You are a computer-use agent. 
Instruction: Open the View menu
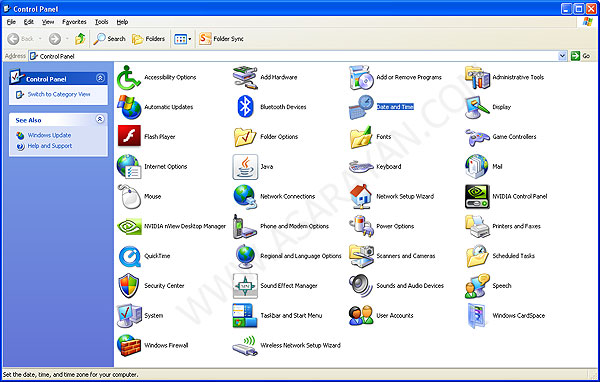pos(48,22)
